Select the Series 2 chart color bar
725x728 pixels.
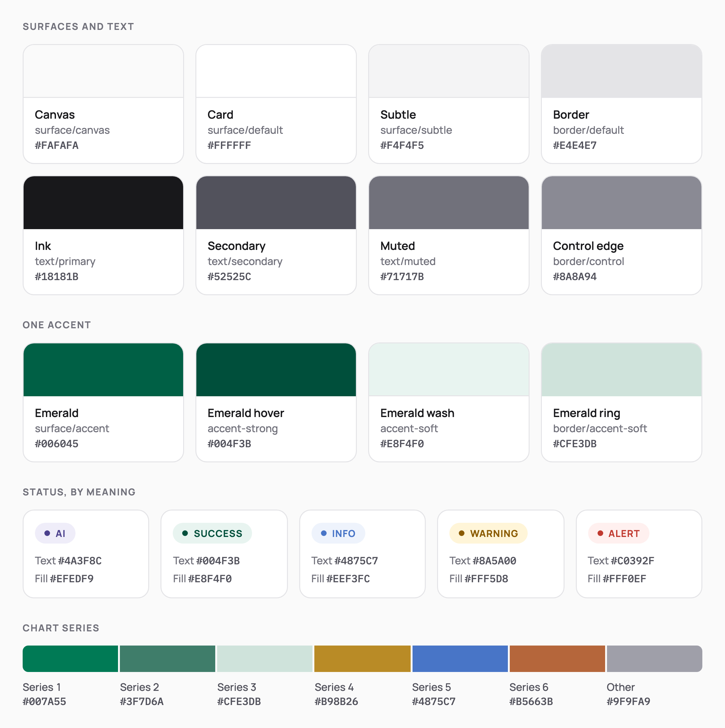(167, 659)
